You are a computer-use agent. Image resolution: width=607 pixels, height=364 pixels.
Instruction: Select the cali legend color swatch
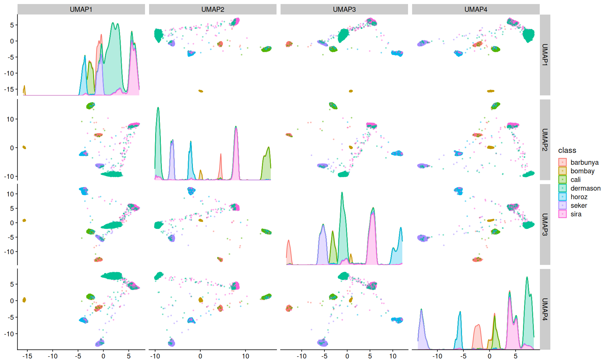point(562,180)
